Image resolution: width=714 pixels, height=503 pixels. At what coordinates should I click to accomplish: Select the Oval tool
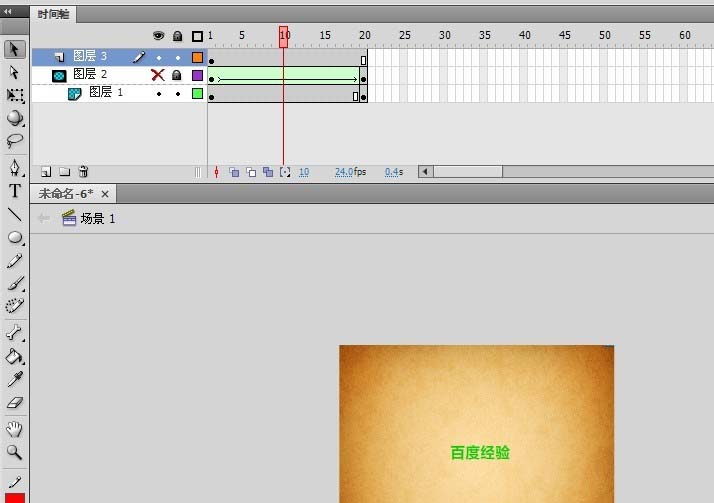click(x=15, y=237)
